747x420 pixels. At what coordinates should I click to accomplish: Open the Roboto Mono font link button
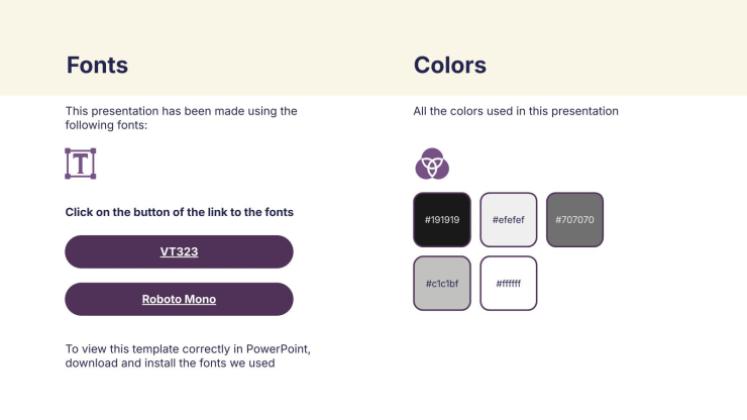pyautogui.click(x=179, y=299)
